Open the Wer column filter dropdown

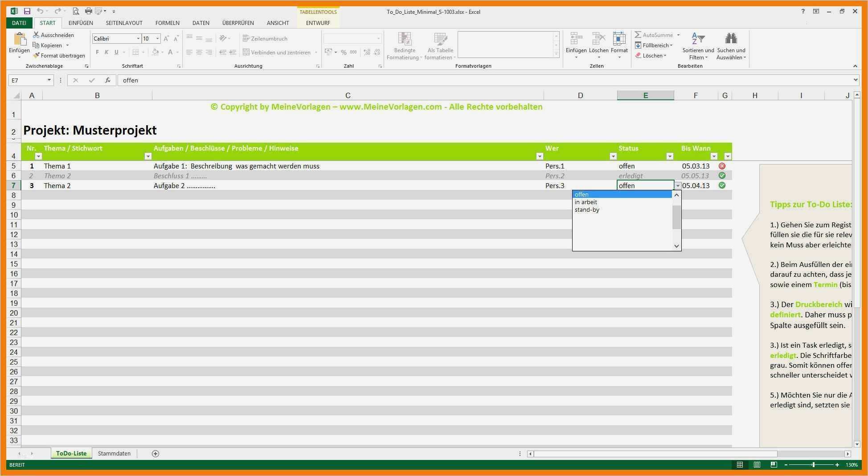(x=540, y=156)
